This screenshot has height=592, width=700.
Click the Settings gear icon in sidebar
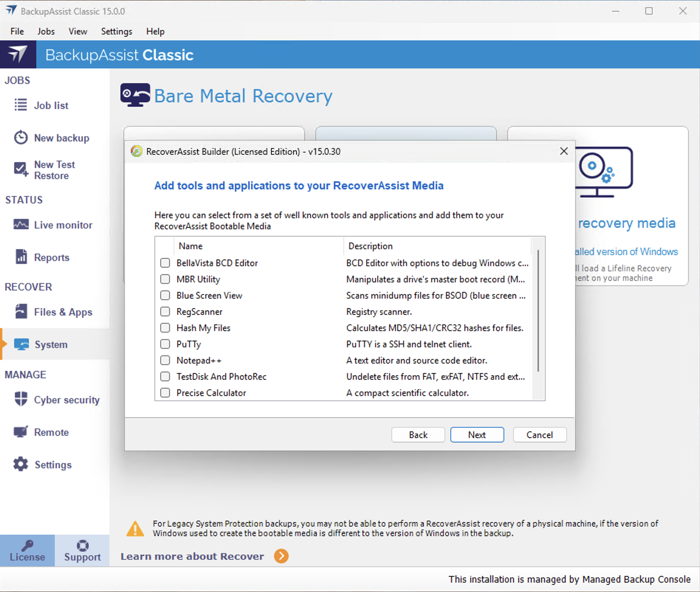[21, 464]
